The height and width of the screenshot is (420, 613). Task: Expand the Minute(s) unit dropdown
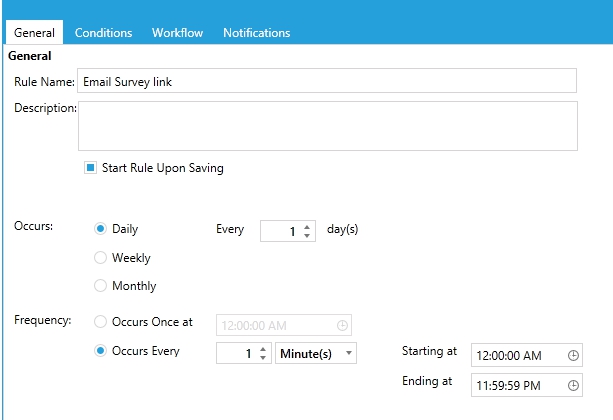tap(316, 353)
